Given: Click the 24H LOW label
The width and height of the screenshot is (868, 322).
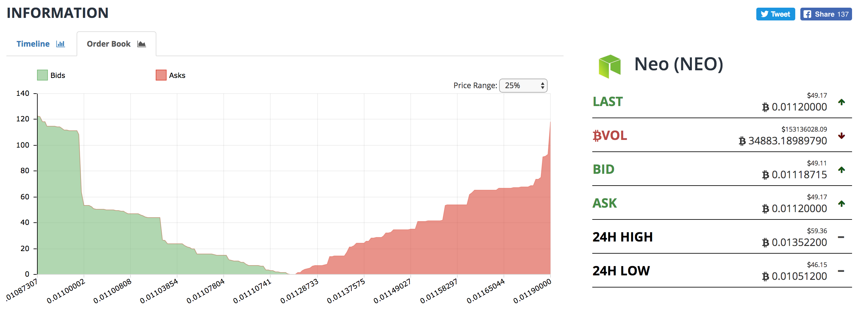Looking at the screenshot, I should tap(621, 271).
